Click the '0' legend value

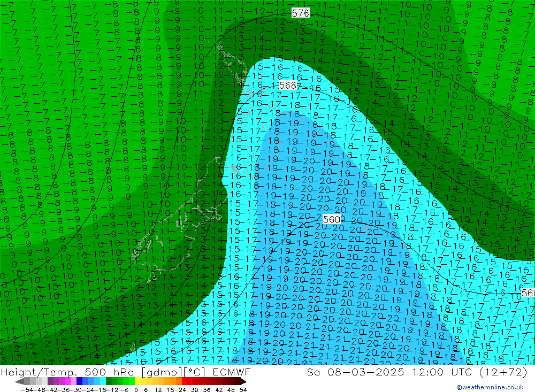tap(136, 390)
